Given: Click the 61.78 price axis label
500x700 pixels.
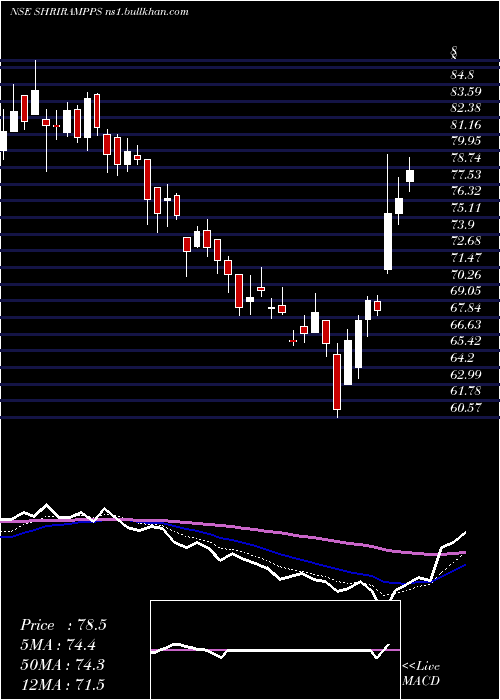Looking at the screenshot, I should point(466,391).
